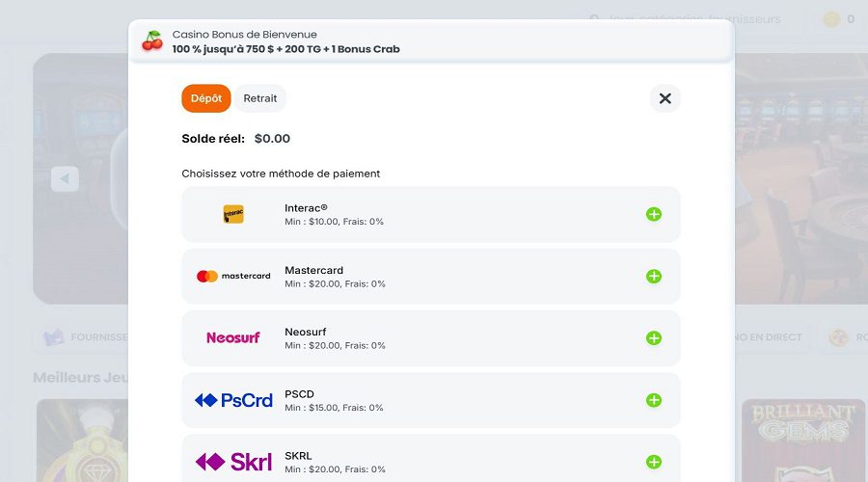868x482 pixels.
Task: Select the PSCD method name
Action: click(300, 394)
